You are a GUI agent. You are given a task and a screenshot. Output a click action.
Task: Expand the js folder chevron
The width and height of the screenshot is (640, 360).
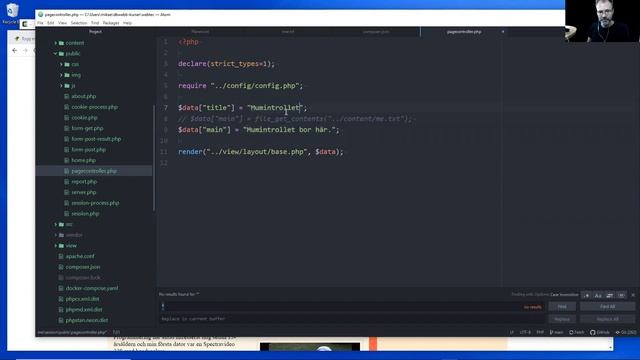pos(61,86)
